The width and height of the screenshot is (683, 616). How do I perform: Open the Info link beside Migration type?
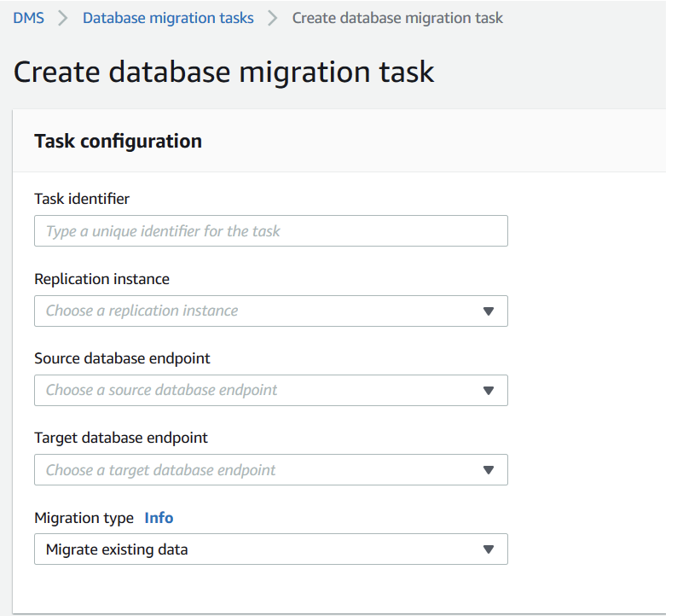tap(159, 518)
